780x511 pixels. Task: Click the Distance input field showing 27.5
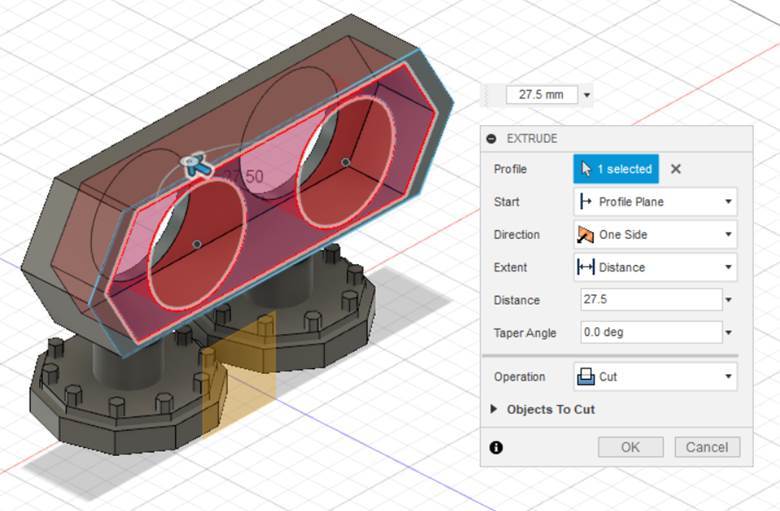pos(651,300)
